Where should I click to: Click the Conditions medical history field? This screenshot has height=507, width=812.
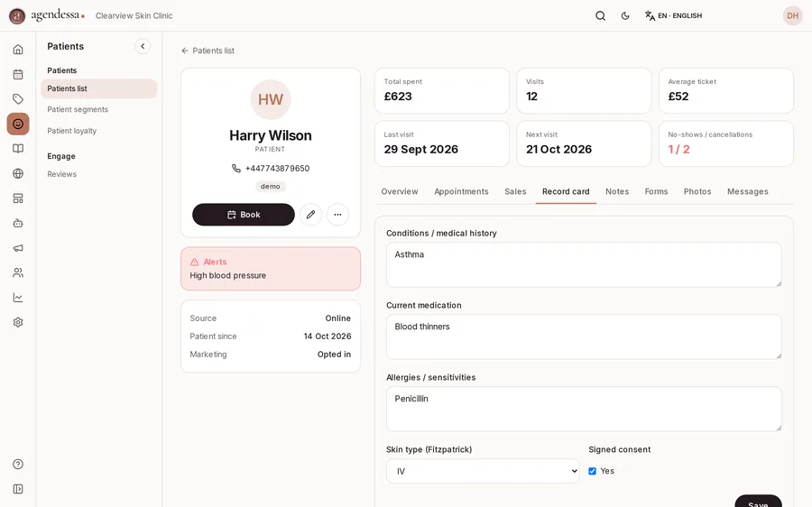pyautogui.click(x=584, y=264)
